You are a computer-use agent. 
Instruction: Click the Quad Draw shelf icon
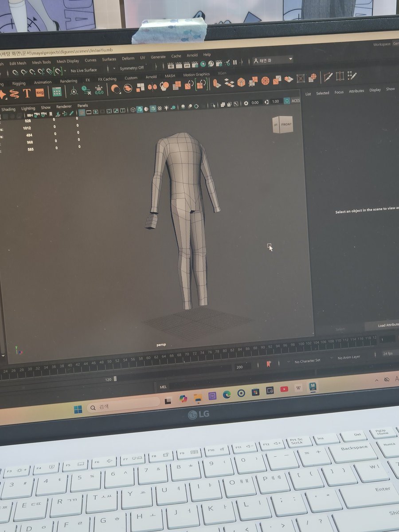click(x=352, y=76)
